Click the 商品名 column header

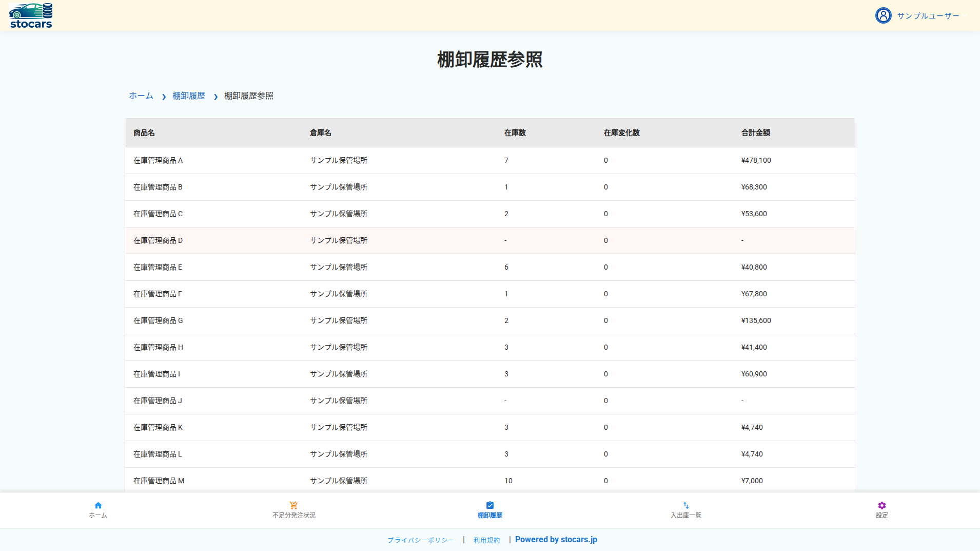tap(144, 132)
